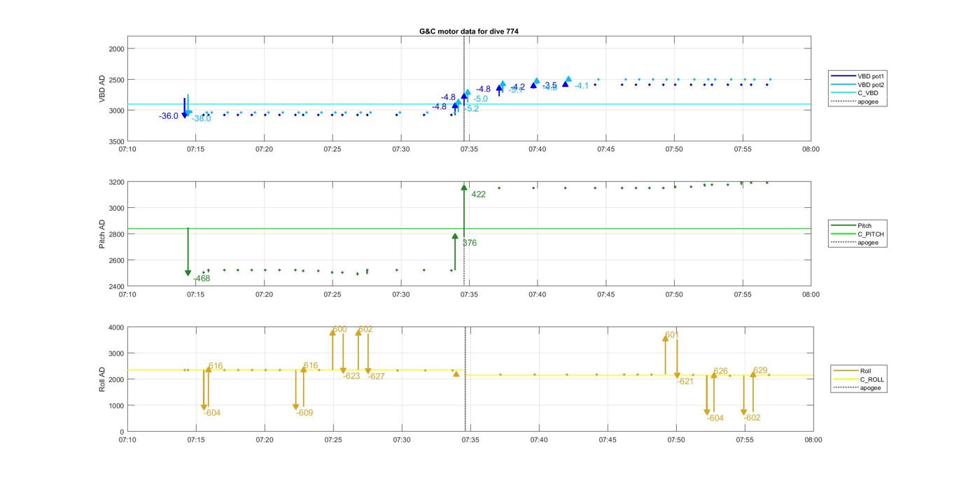Click the "3200" tick on Pitch axis
Screen dimensions: 980x485
[117, 182]
